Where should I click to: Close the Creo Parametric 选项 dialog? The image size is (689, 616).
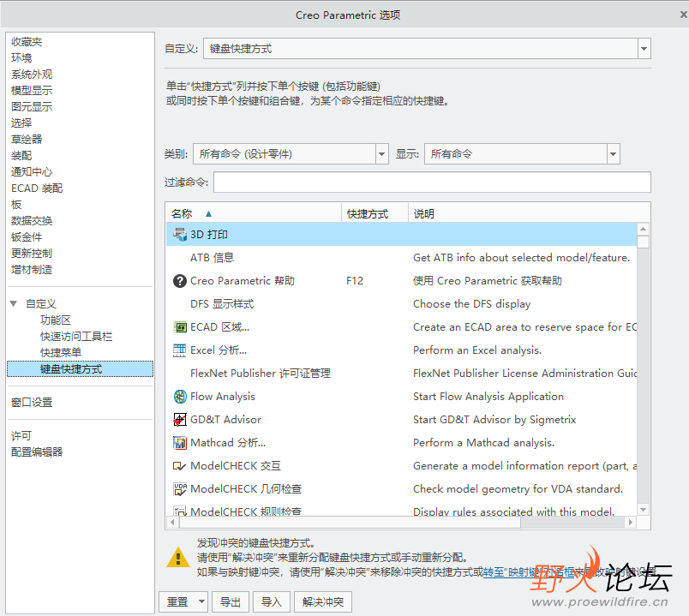(x=683, y=15)
